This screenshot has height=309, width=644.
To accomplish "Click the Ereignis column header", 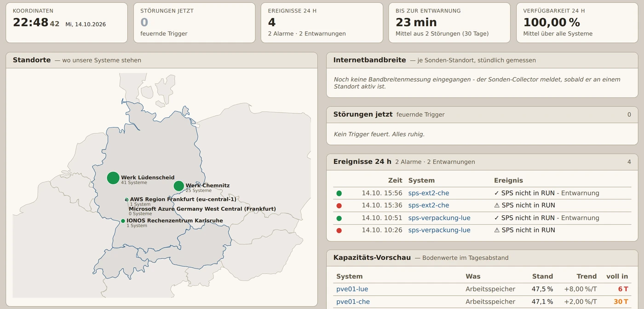I will point(508,181).
